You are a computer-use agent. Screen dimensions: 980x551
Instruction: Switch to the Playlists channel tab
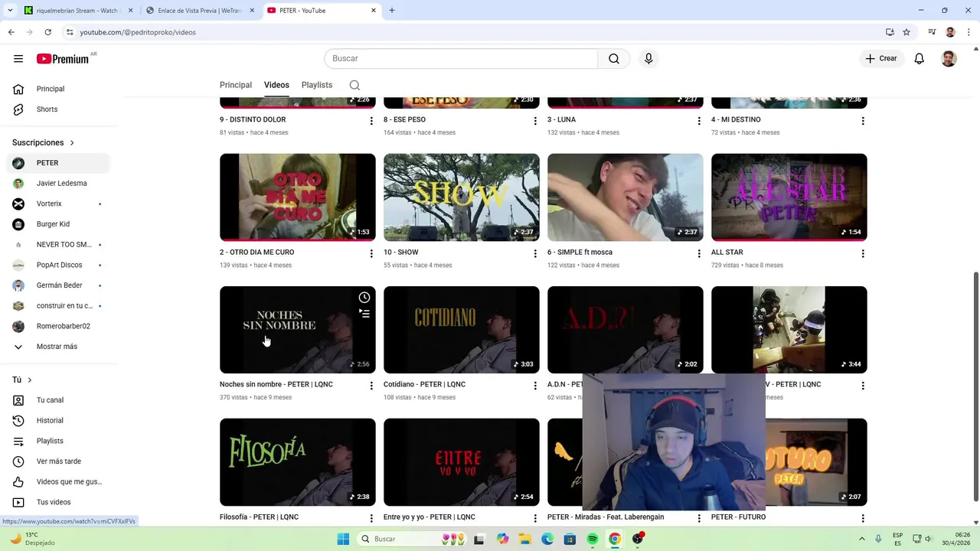click(317, 85)
